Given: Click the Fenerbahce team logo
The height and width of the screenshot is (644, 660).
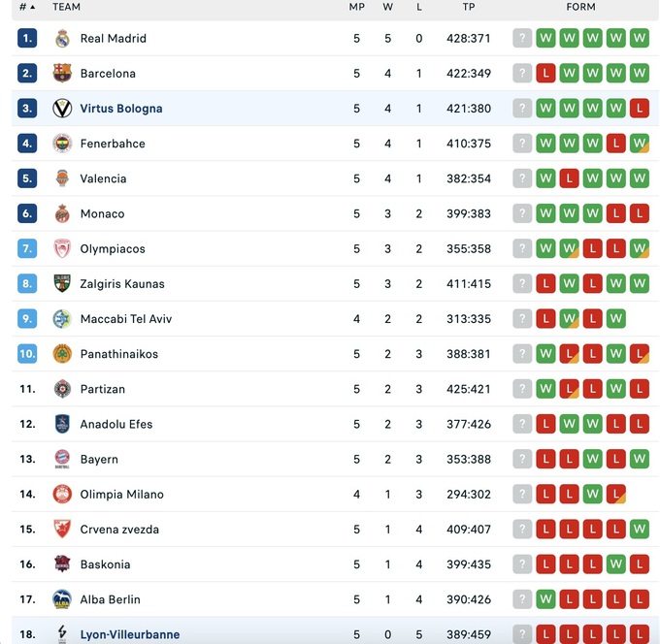Looking at the screenshot, I should pyautogui.click(x=62, y=144).
